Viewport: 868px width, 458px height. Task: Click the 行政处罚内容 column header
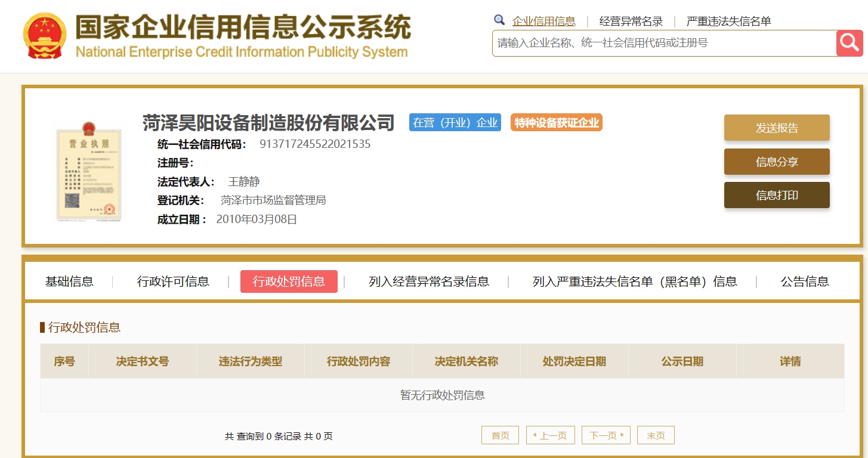359,361
